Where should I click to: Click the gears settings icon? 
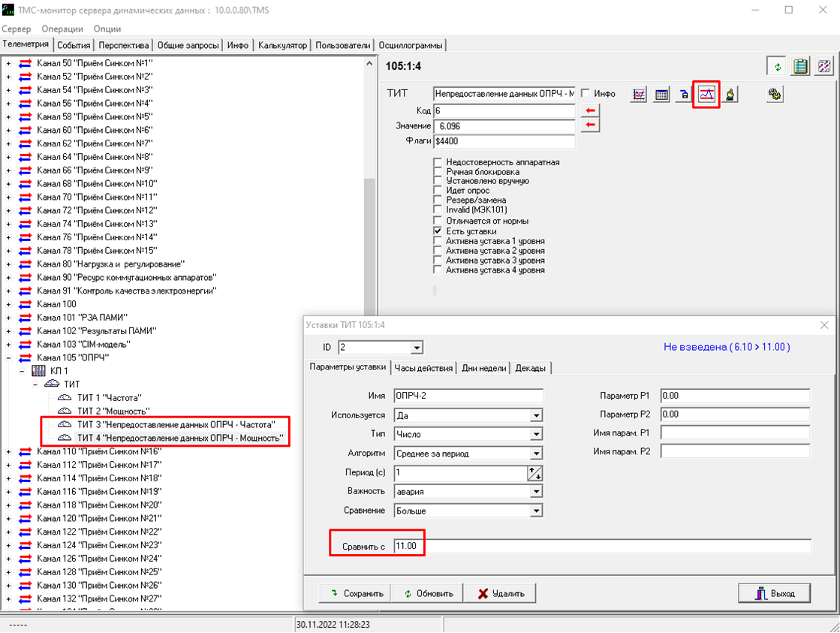(x=775, y=95)
